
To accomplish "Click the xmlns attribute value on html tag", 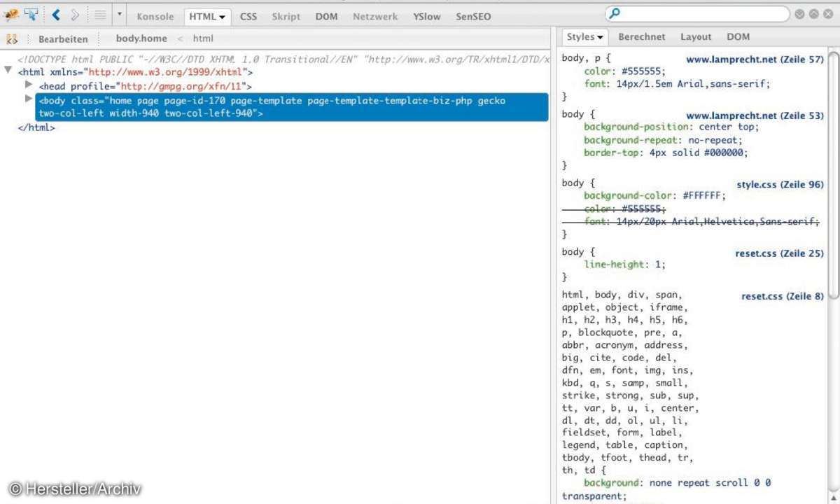I will point(166,72).
